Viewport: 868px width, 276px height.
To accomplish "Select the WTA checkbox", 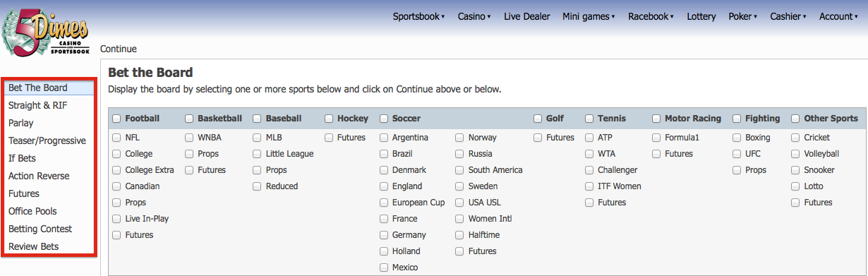I will pos(589,154).
